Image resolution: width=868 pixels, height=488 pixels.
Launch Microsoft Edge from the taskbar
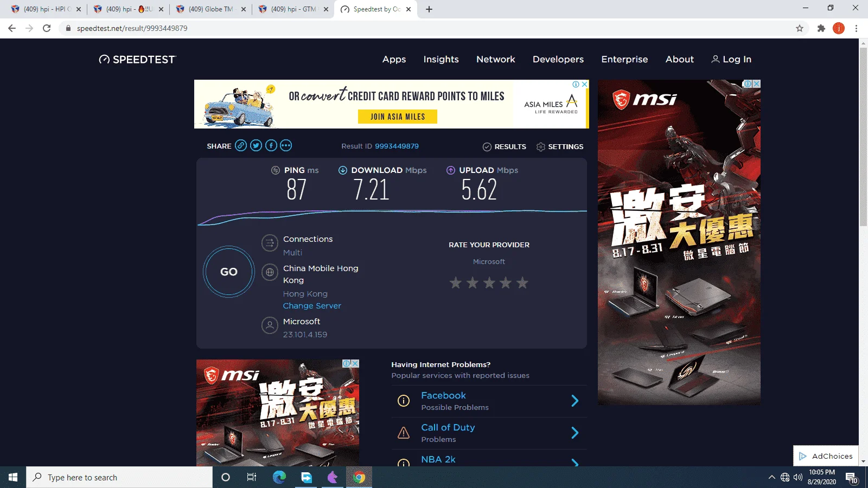point(279,477)
